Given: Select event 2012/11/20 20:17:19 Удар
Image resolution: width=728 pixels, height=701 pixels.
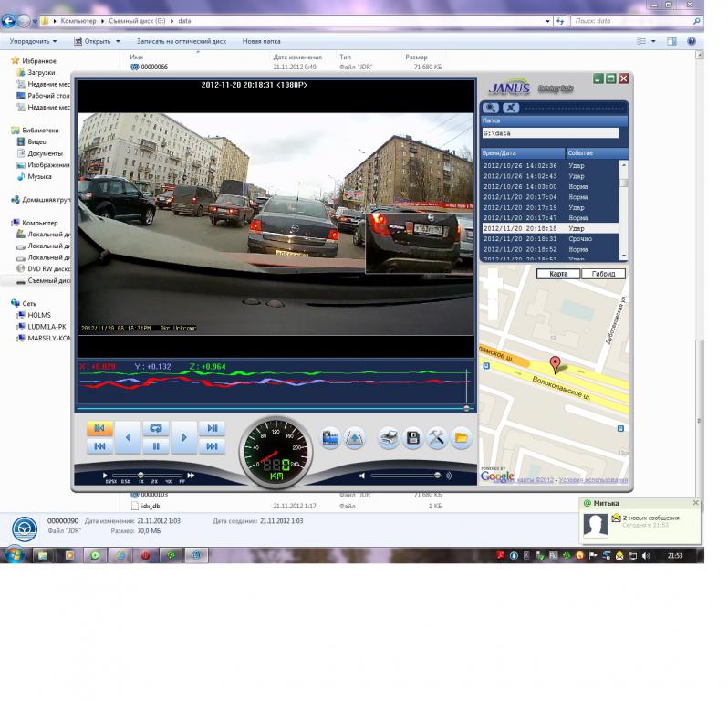Looking at the screenshot, I should click(x=550, y=207).
